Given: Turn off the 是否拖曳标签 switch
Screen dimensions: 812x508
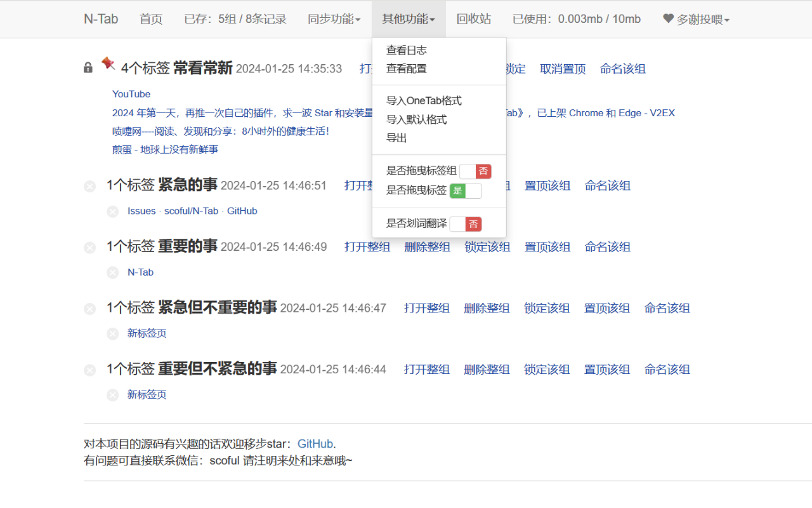Looking at the screenshot, I should [466, 190].
